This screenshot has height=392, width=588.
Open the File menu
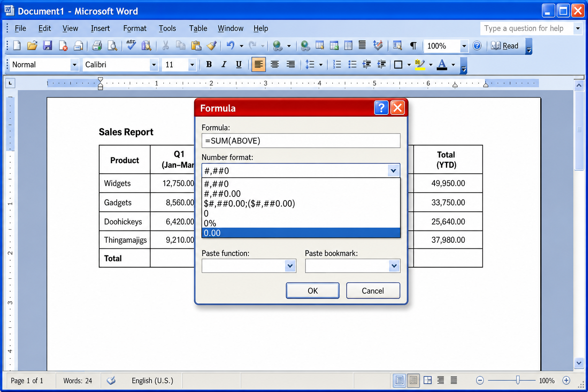pyautogui.click(x=20, y=28)
